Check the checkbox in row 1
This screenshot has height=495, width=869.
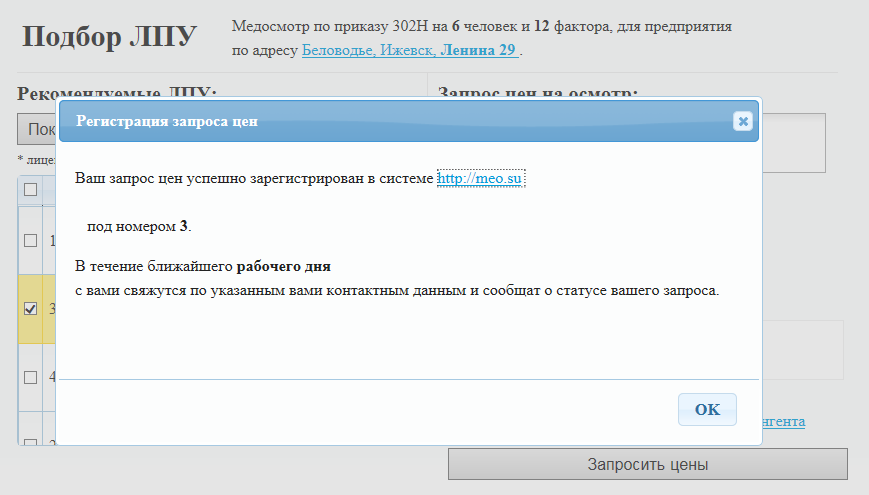pos(30,240)
